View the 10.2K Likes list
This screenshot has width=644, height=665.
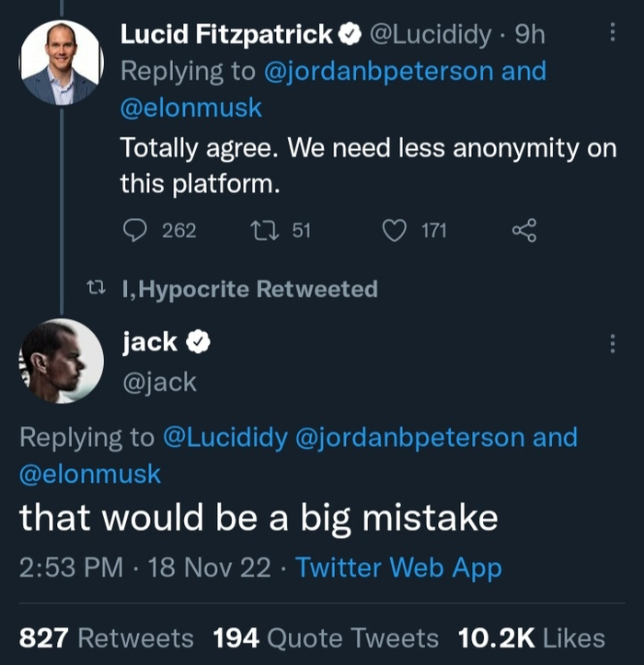click(x=532, y=637)
